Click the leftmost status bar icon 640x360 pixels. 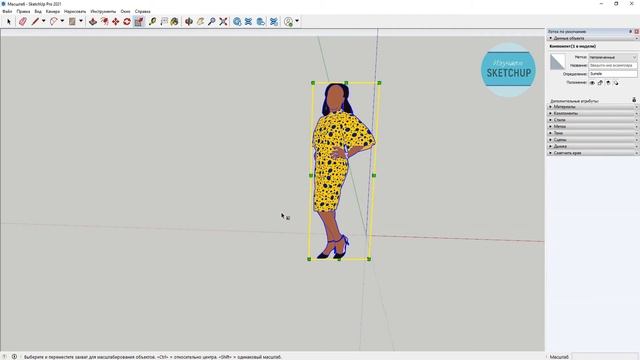coord(4,357)
